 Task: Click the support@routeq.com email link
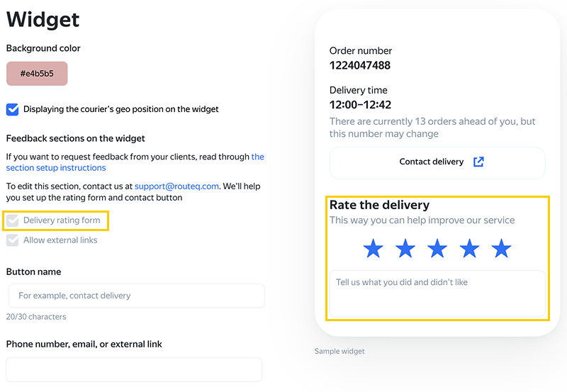click(x=177, y=186)
